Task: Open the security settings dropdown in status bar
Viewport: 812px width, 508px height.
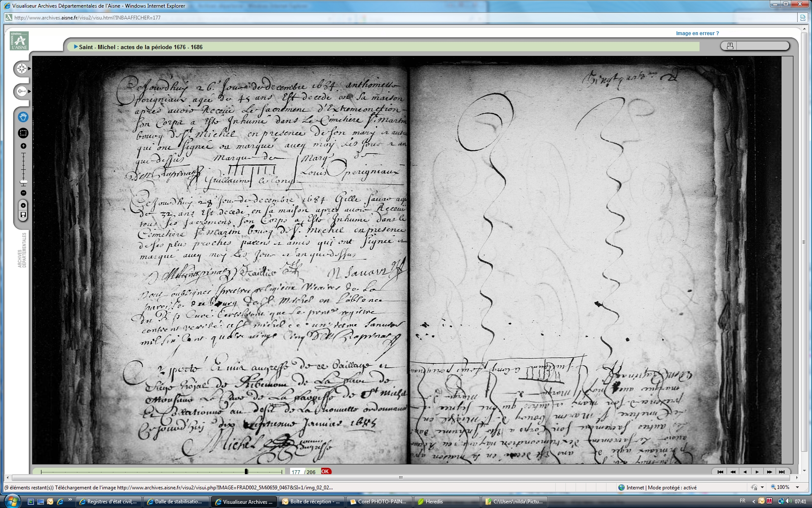Action: tap(762, 487)
